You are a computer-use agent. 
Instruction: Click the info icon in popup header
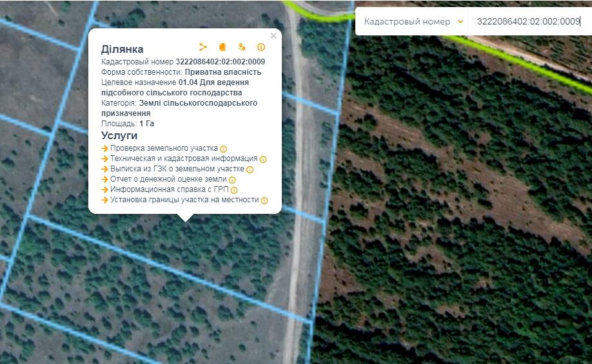pos(261,47)
